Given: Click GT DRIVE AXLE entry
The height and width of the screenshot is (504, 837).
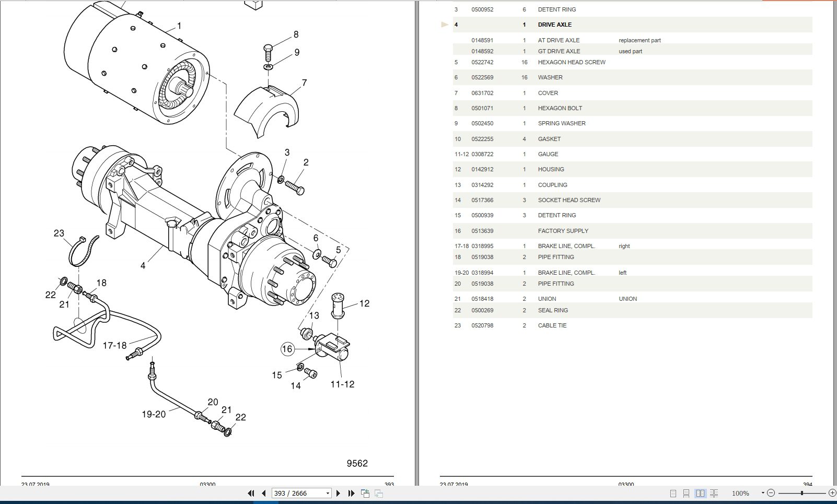Looking at the screenshot, I should coord(559,51).
